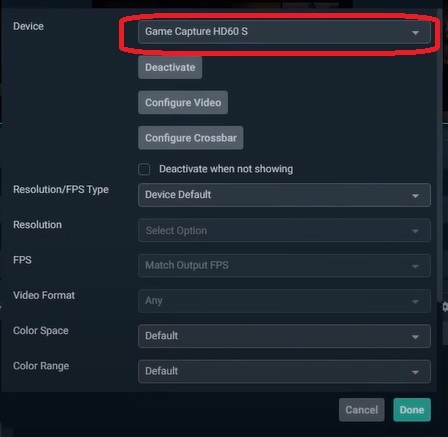This screenshot has height=437, width=448.
Task: Enable Deactivate when not showing checkbox
Action: [144, 169]
